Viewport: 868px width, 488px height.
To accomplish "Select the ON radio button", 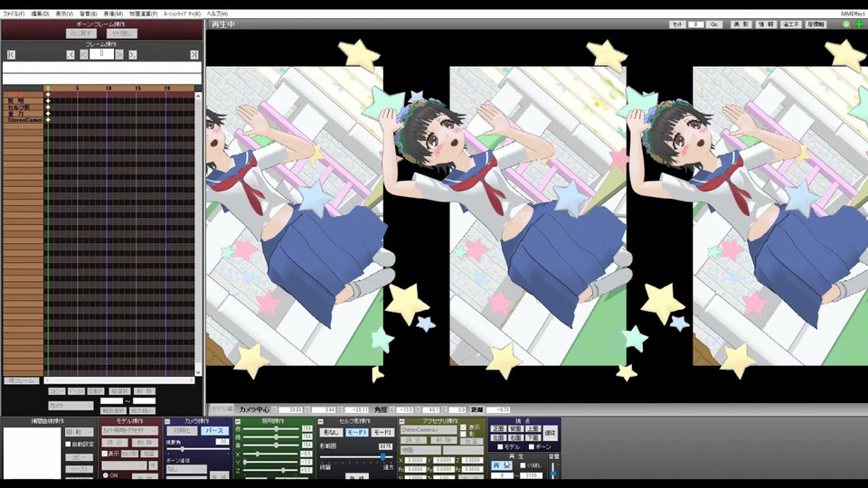I will (106, 475).
